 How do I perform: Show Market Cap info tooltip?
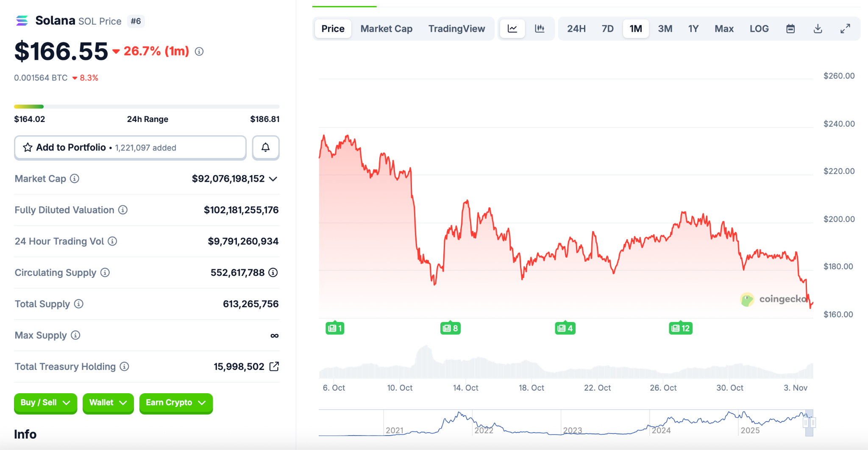75,179
